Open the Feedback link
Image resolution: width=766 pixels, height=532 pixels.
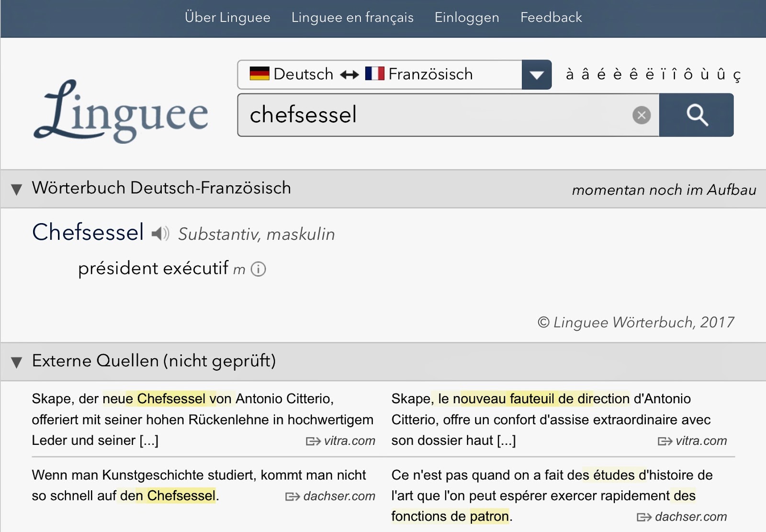pos(551,18)
